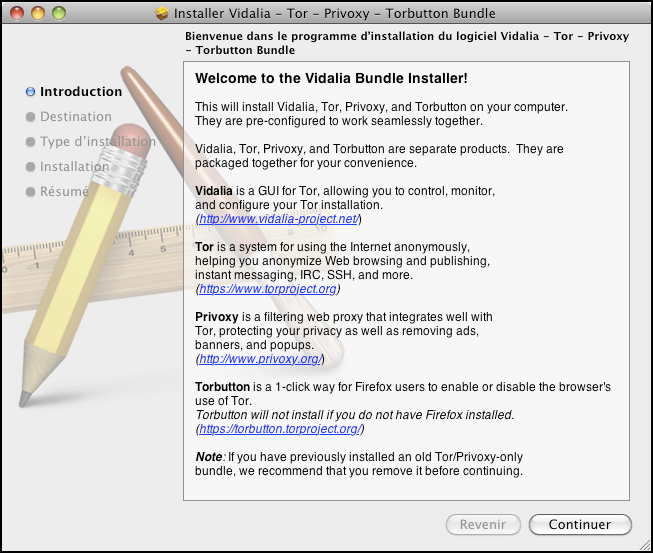Image resolution: width=653 pixels, height=553 pixels.
Task: Click the blue Introduction step bullet
Action: click(30, 92)
